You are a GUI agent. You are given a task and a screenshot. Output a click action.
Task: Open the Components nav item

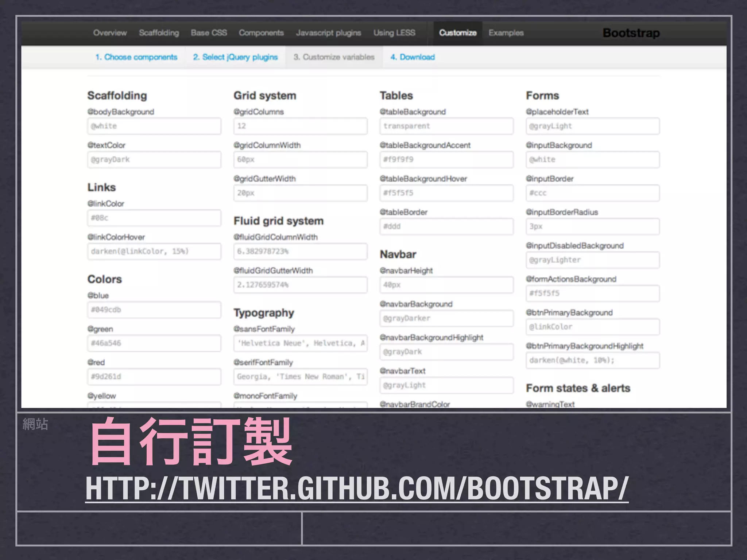pyautogui.click(x=261, y=33)
